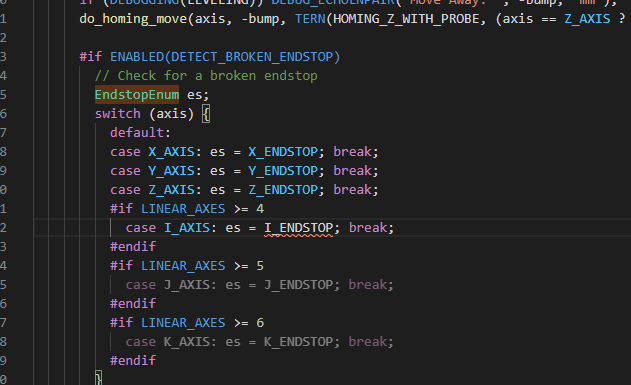Click the dimmed J_ENDSTOP identifier
The image size is (631, 385).
coord(299,285)
